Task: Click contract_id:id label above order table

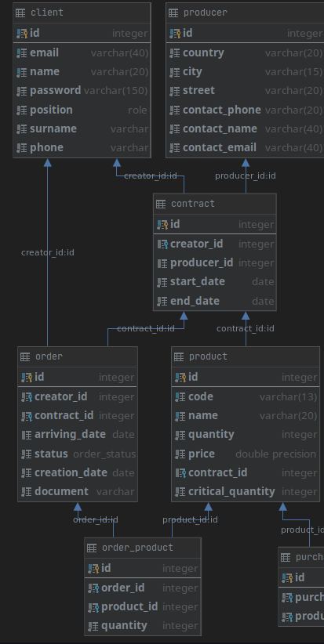Action: (146, 329)
